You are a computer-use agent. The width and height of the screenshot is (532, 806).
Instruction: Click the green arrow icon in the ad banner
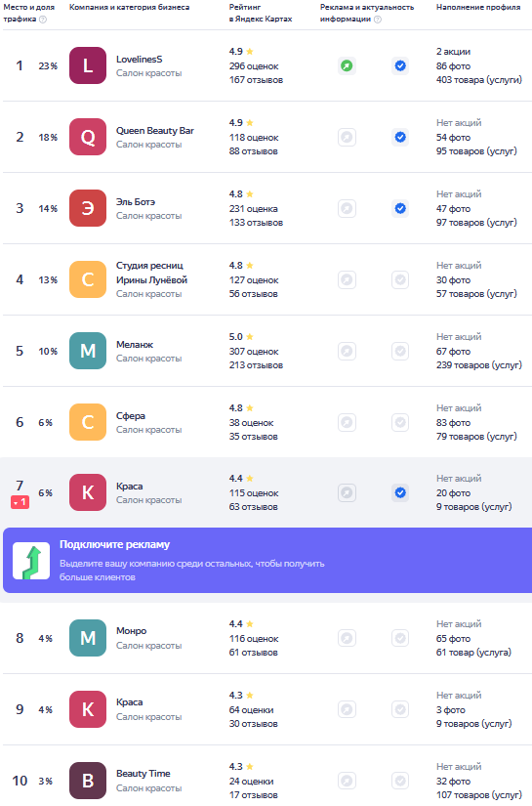[x=31, y=561]
